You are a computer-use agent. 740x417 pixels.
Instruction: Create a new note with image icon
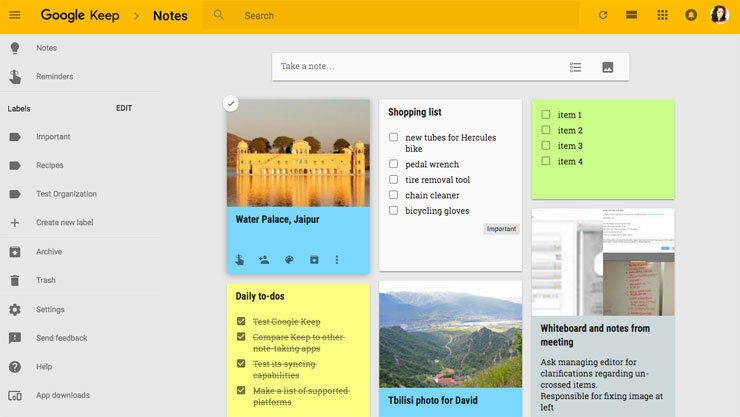608,67
